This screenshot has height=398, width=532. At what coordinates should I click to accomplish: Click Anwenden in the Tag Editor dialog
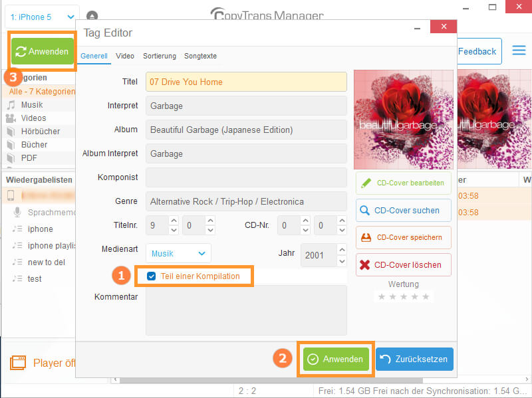[x=336, y=359]
